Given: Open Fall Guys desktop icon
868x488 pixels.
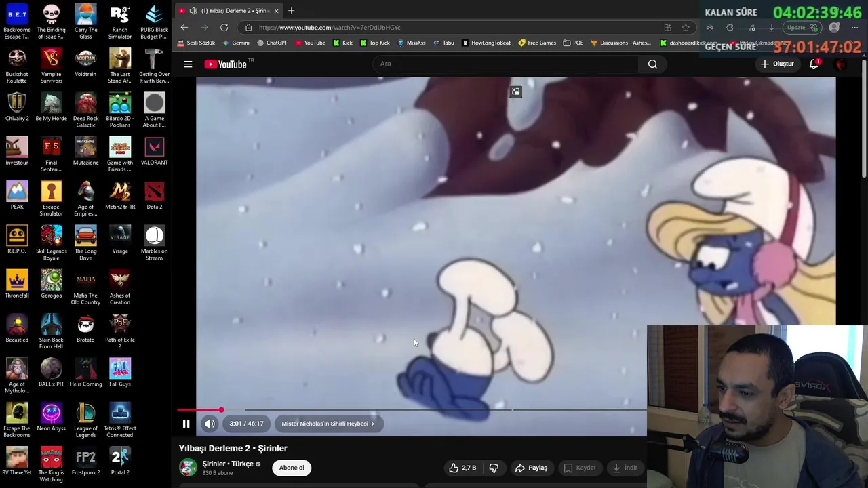Looking at the screenshot, I should click(x=120, y=372).
